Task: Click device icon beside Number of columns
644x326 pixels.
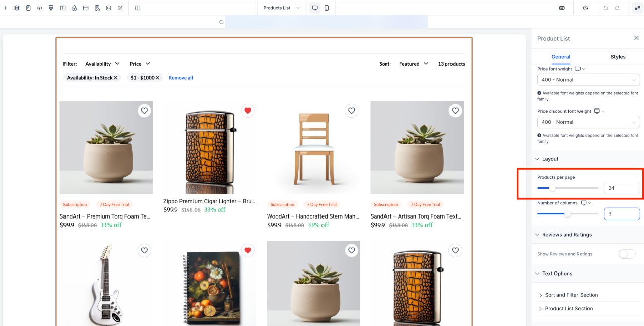Action: point(584,203)
